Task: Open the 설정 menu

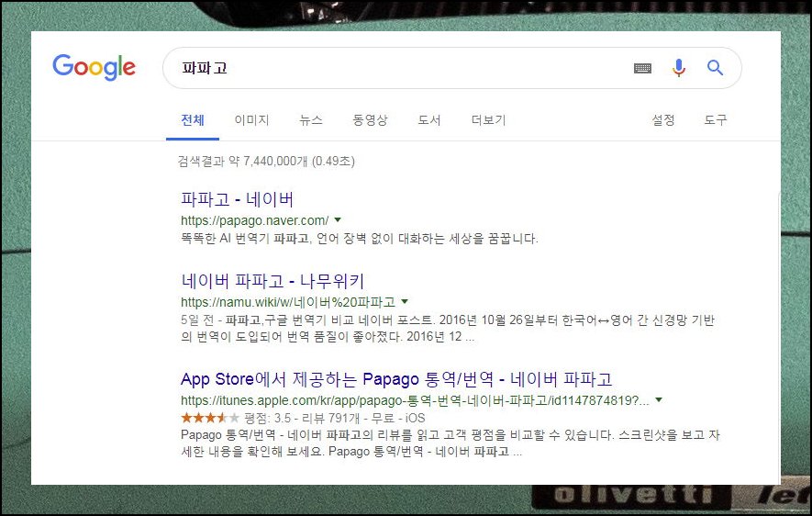Action: (663, 120)
